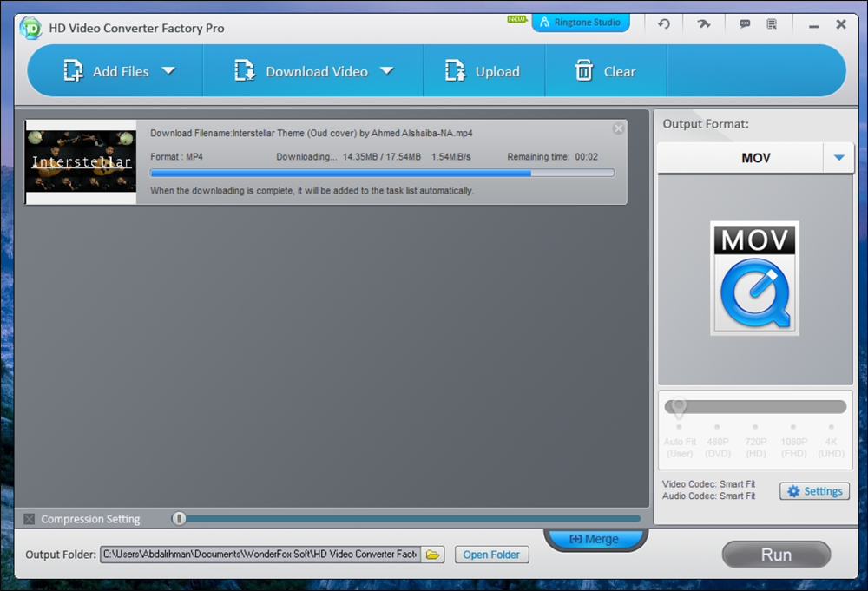Viewport: 868px width, 591px height.
Task: Click the Merge button
Action: (x=595, y=538)
